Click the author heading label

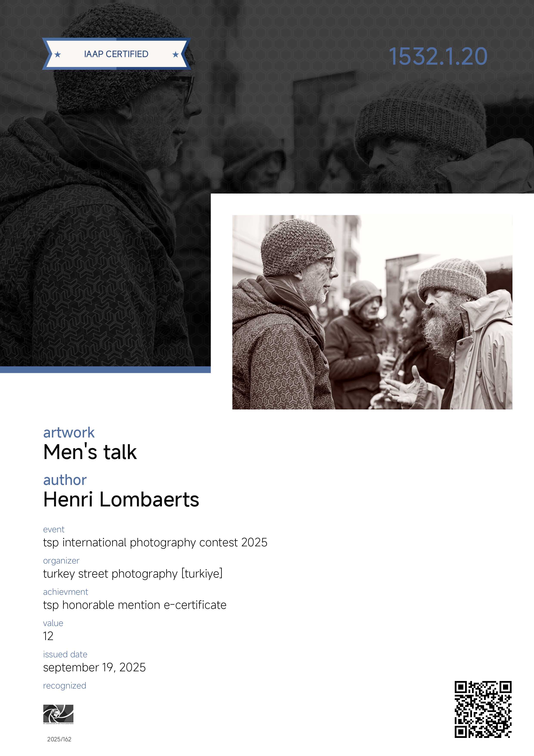[x=65, y=480]
